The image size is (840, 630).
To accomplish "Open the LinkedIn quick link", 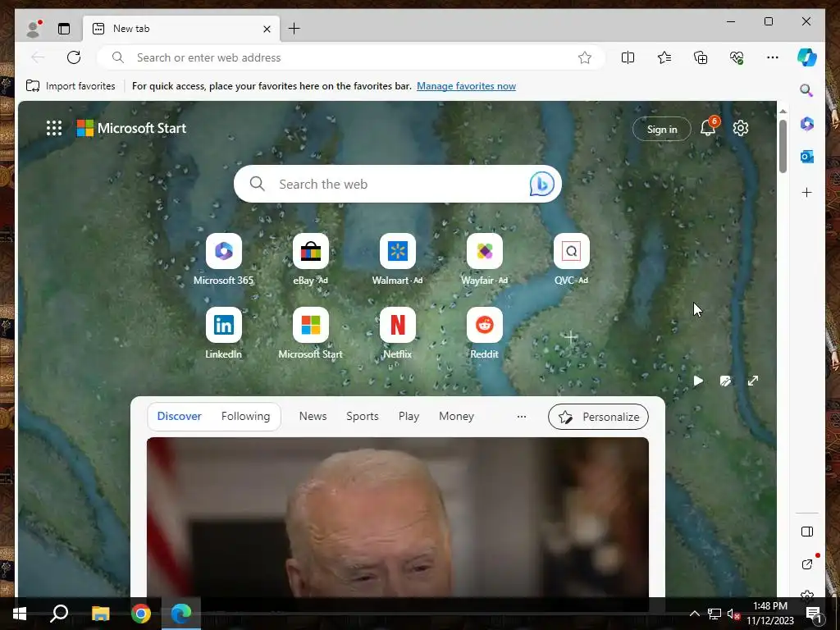I will click(x=223, y=333).
